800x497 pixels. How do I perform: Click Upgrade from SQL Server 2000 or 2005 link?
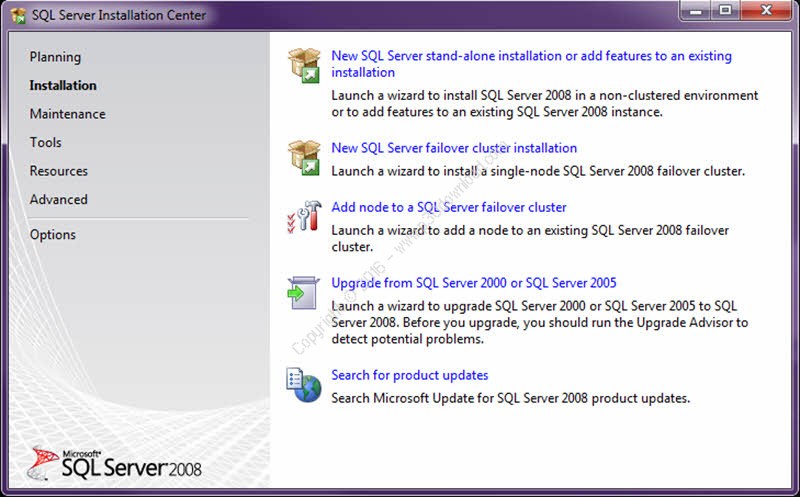(x=474, y=283)
